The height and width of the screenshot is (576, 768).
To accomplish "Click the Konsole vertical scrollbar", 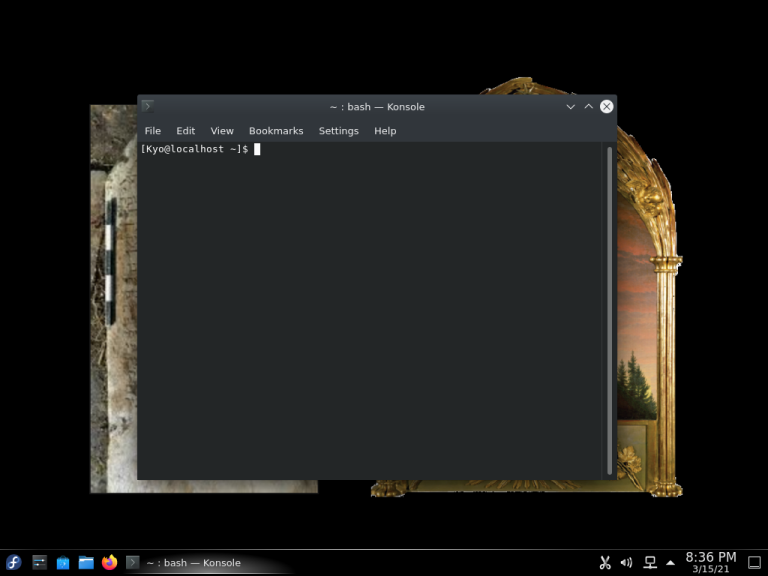I will 609,311.
